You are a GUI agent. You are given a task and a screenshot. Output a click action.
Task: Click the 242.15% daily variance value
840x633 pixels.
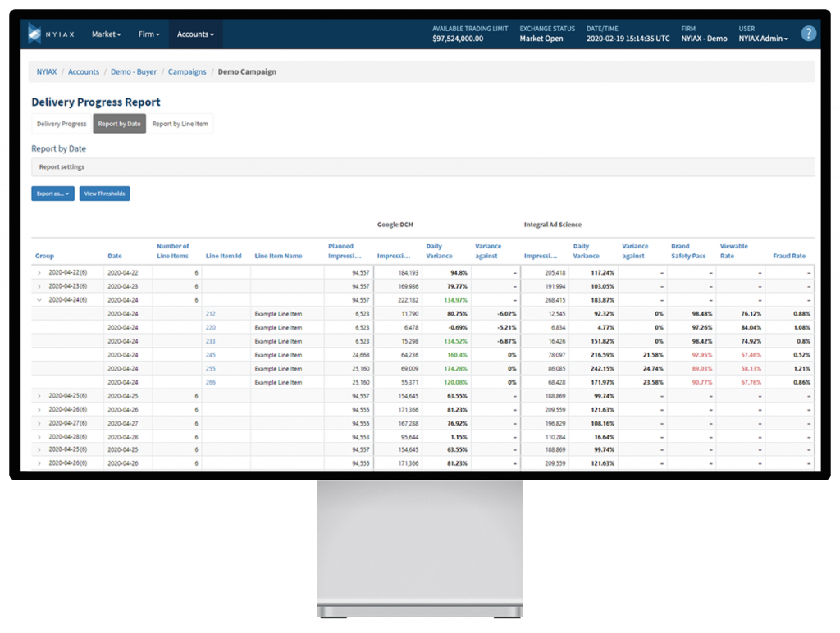click(603, 369)
